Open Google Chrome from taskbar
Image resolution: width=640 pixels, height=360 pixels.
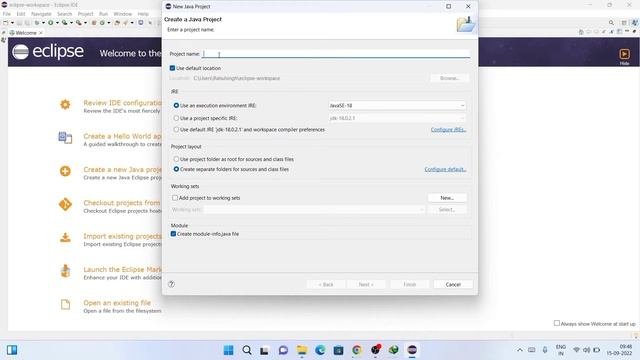click(357, 350)
